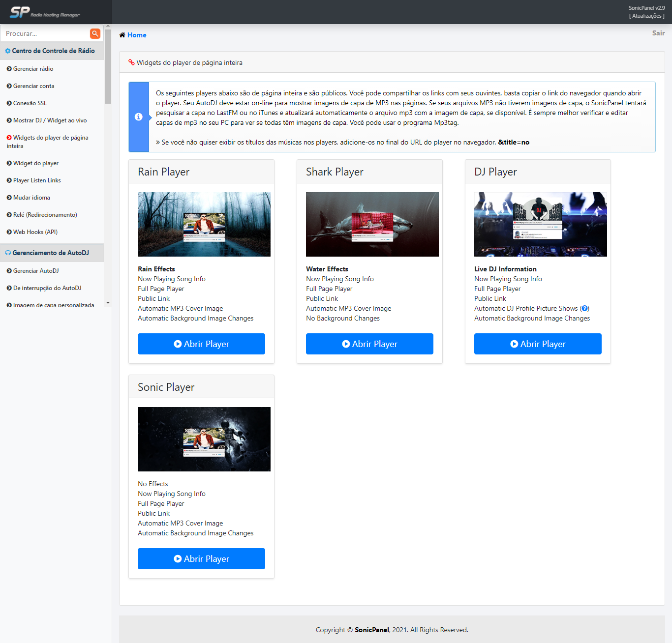Click the blue info icon in notice box
Image resolution: width=672 pixels, height=643 pixels.
pyautogui.click(x=139, y=117)
